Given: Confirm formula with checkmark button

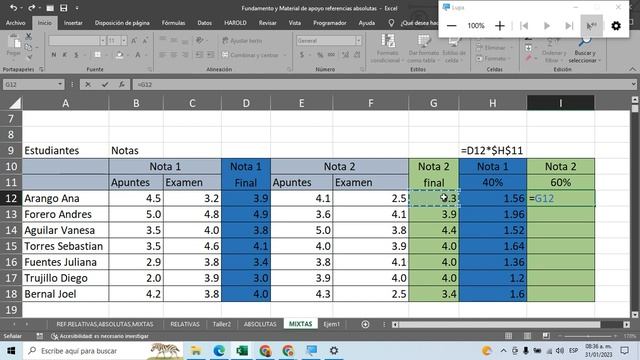Looking at the screenshot, I should (x=105, y=84).
